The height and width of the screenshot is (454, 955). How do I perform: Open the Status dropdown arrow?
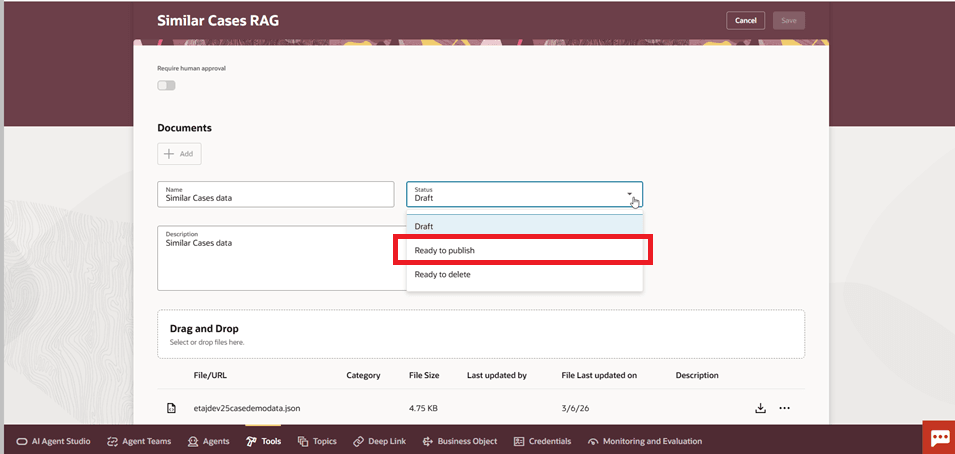coord(629,194)
